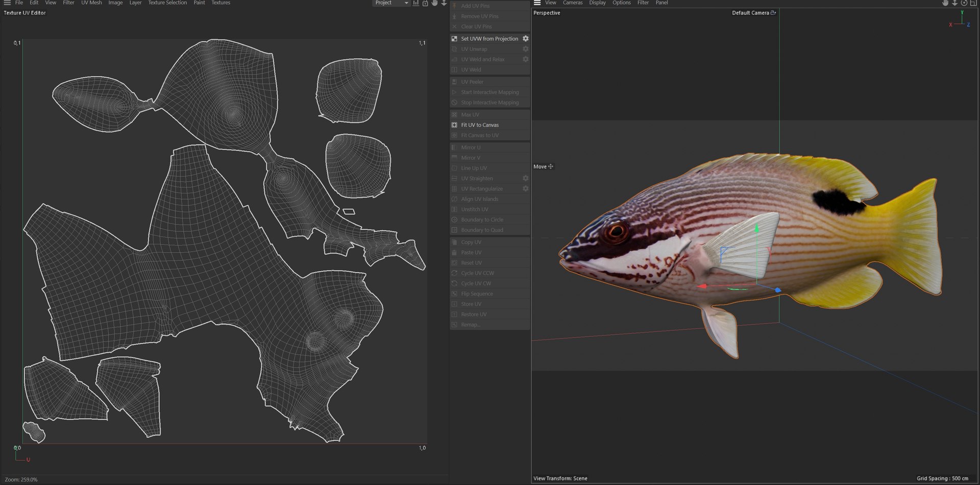Image resolution: width=980 pixels, height=485 pixels.
Task: Click the blue Z axis gizmo handle
Action: pyautogui.click(x=778, y=290)
